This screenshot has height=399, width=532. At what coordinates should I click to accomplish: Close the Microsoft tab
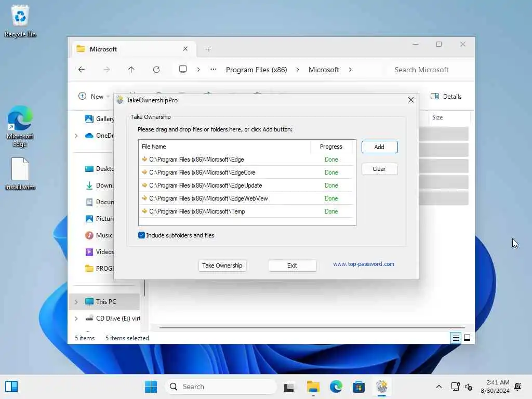point(185,49)
